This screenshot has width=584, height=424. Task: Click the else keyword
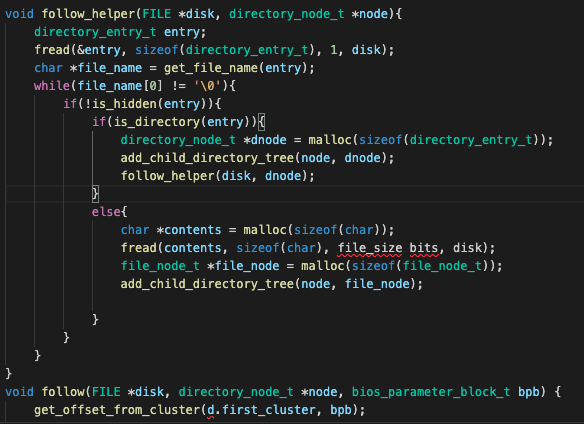(106, 212)
